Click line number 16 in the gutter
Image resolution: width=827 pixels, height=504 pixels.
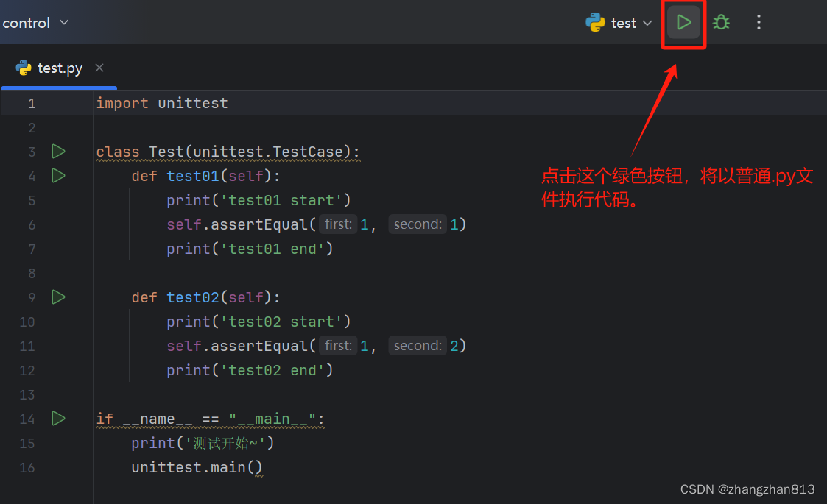(27, 468)
